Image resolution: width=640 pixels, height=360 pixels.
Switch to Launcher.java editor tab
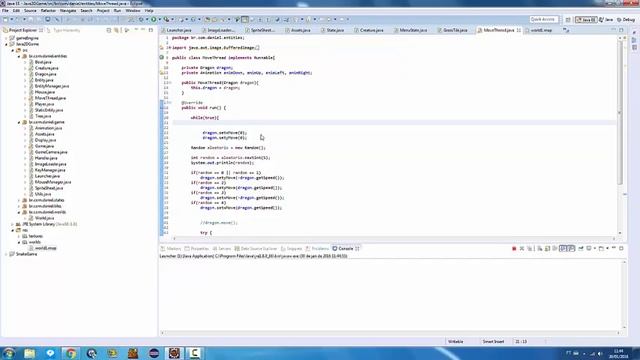[x=178, y=30]
